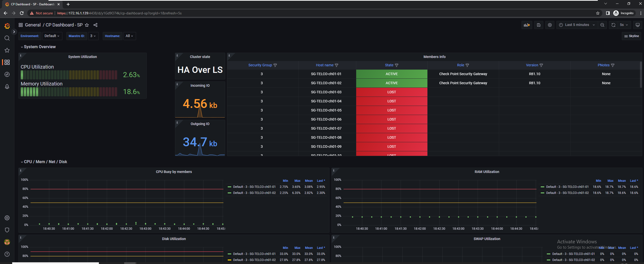Open SWAP Utilization panel title menu
This screenshot has height=264, width=644.
487,239
